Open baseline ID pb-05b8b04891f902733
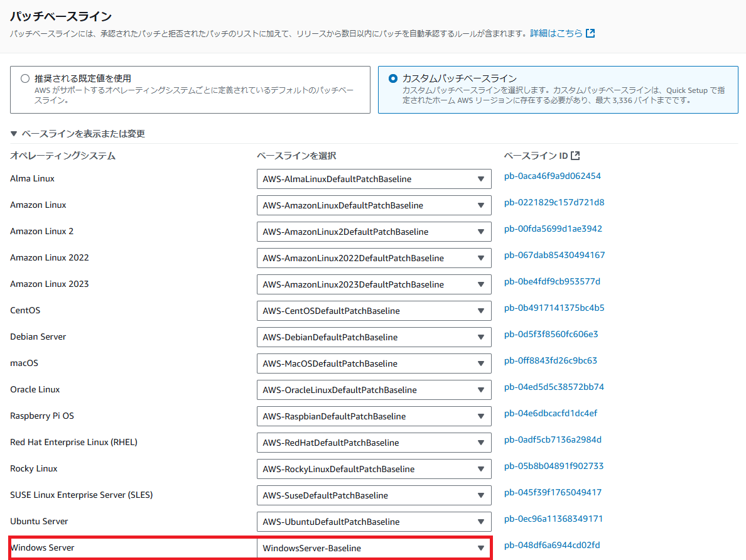This screenshot has height=560, width=746. tap(554, 466)
